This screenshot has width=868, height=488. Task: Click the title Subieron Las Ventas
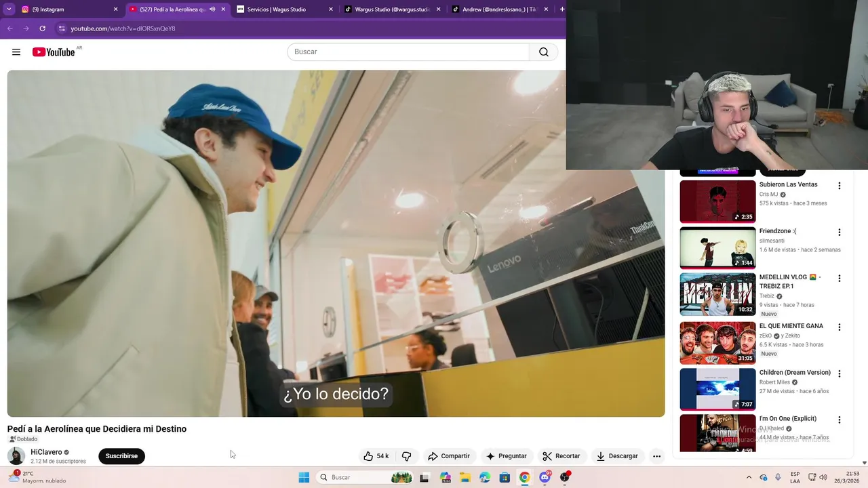click(788, 184)
